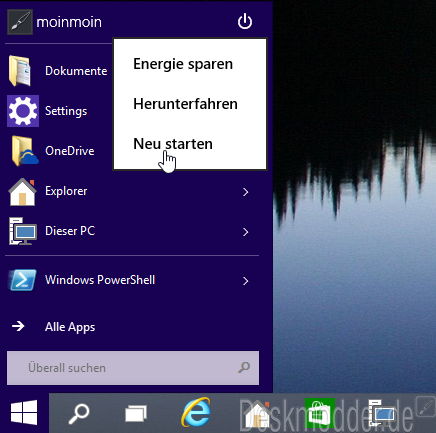Open the Explorer house icon
Screen dimensions: 436x433
[x=22, y=192]
